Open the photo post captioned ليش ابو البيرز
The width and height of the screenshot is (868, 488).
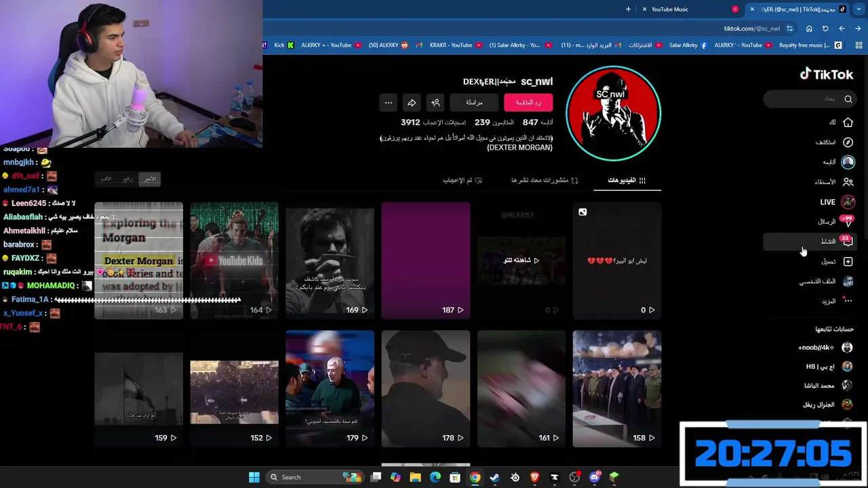click(617, 260)
